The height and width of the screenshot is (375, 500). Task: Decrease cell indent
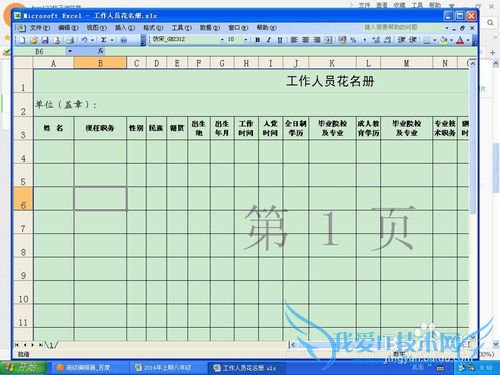[x=401, y=40]
